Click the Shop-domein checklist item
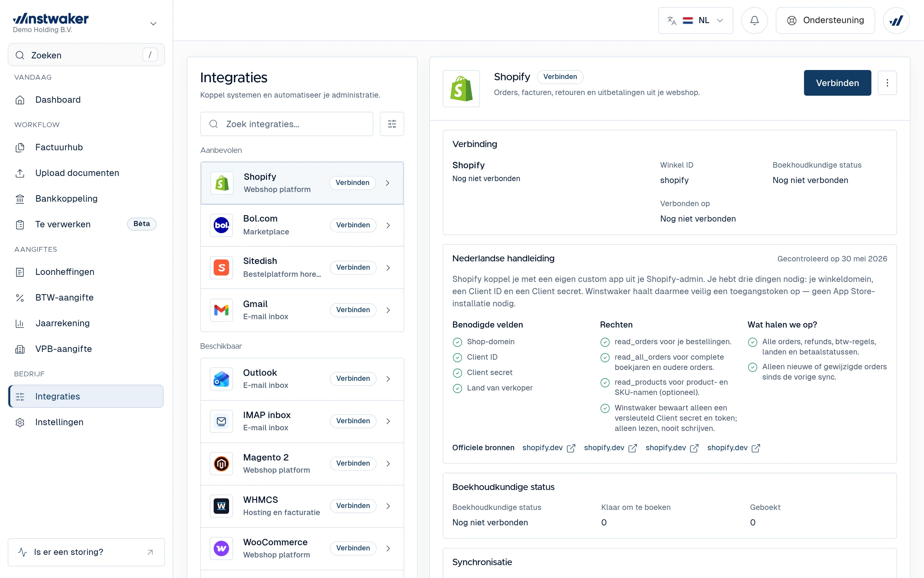Image resolution: width=924 pixels, height=578 pixels. coord(483,342)
